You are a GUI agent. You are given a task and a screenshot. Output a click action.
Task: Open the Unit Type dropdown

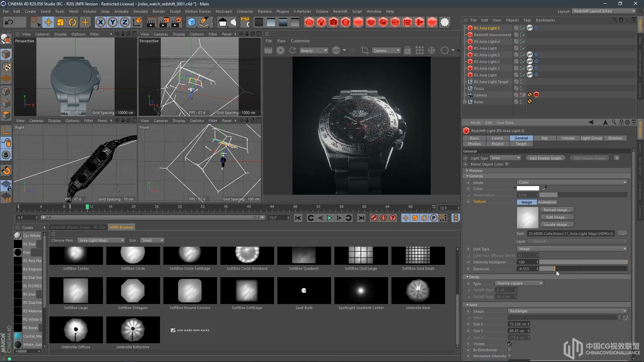click(x=572, y=249)
